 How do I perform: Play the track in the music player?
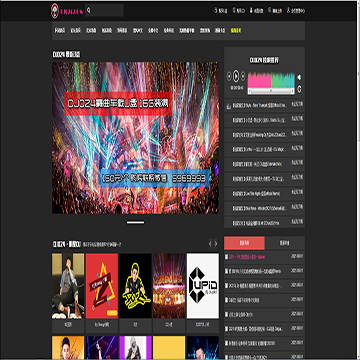tap(236, 76)
